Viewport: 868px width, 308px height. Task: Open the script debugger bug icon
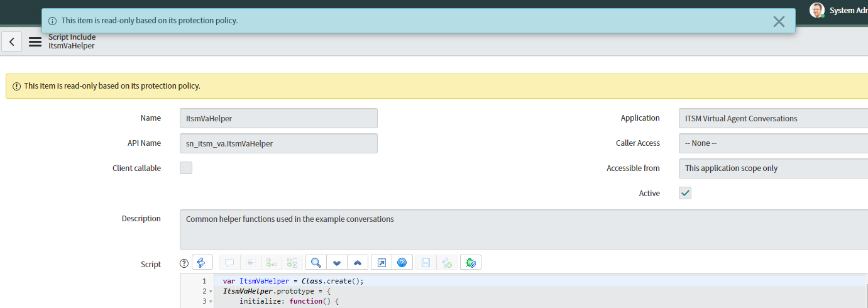click(471, 263)
